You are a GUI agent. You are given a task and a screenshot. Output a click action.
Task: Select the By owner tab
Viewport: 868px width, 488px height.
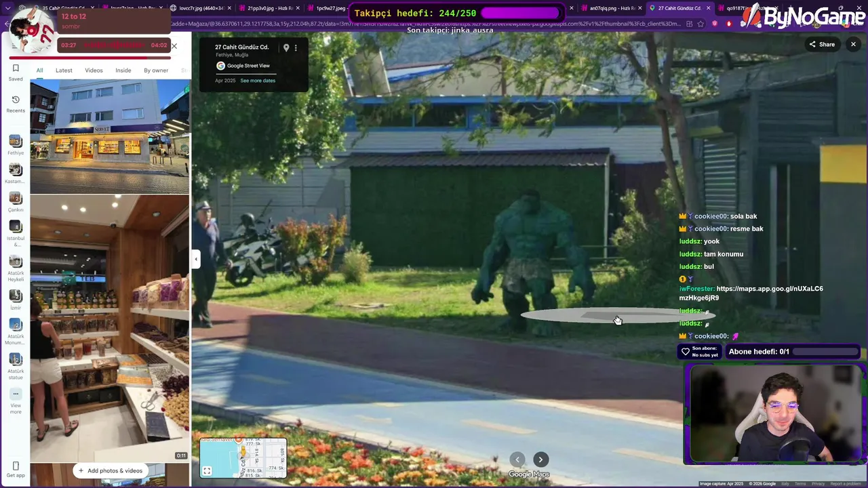point(156,70)
